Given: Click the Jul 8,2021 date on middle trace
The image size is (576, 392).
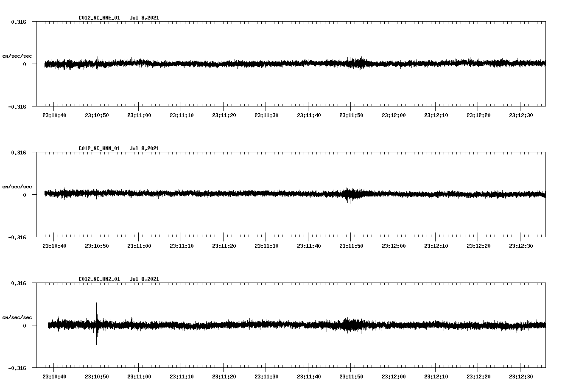Looking at the screenshot, I should [145, 148].
